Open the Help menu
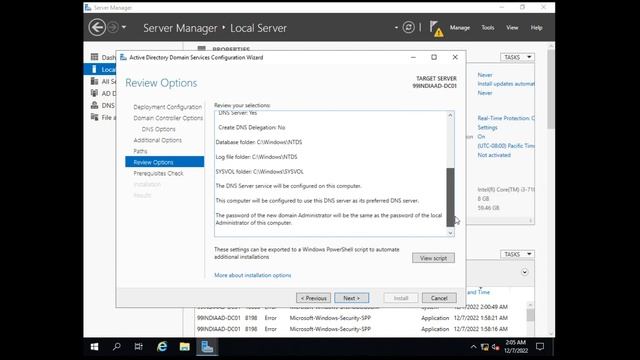640x360 pixels. tap(536, 27)
